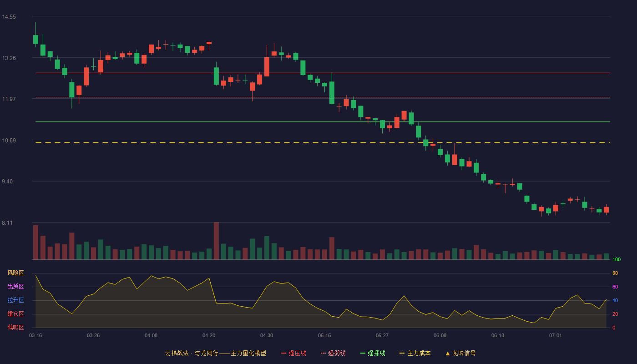Click the first green candlestick at 03-16
The image size is (637, 364).
tap(35, 39)
